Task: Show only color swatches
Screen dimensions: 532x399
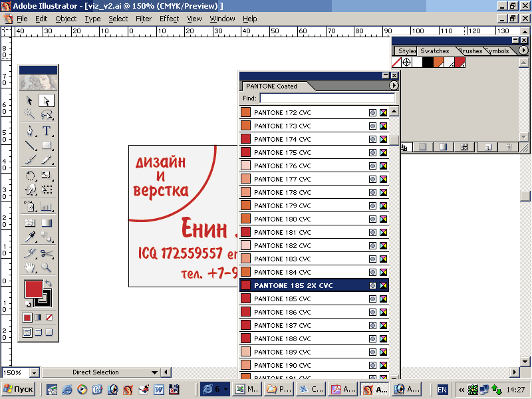Action: click(423, 147)
